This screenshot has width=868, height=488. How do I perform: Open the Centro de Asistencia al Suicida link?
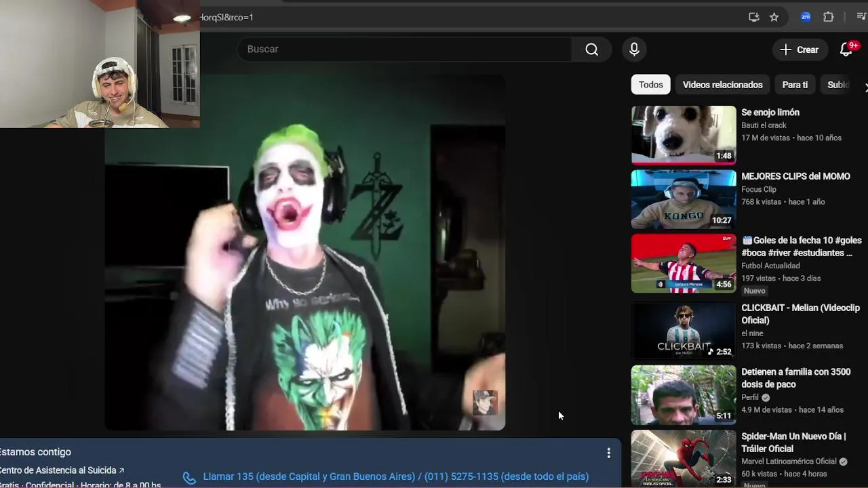point(62,470)
